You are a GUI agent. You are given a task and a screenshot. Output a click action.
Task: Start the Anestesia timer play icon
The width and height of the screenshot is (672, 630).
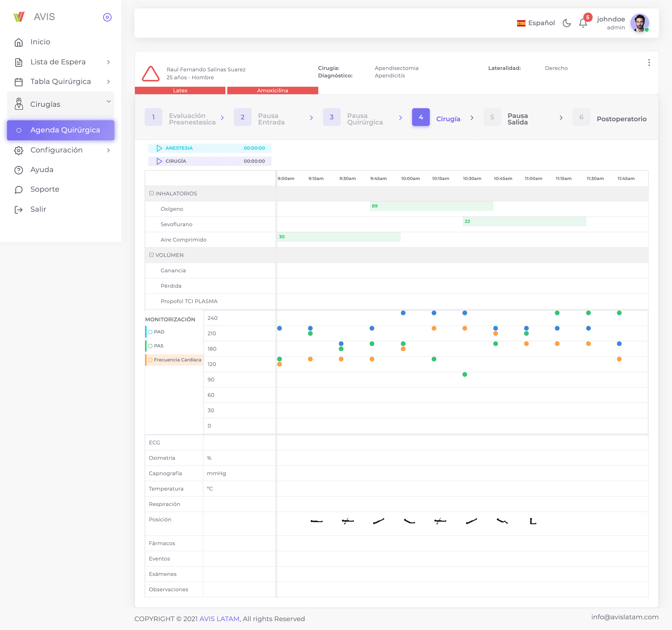coord(159,148)
